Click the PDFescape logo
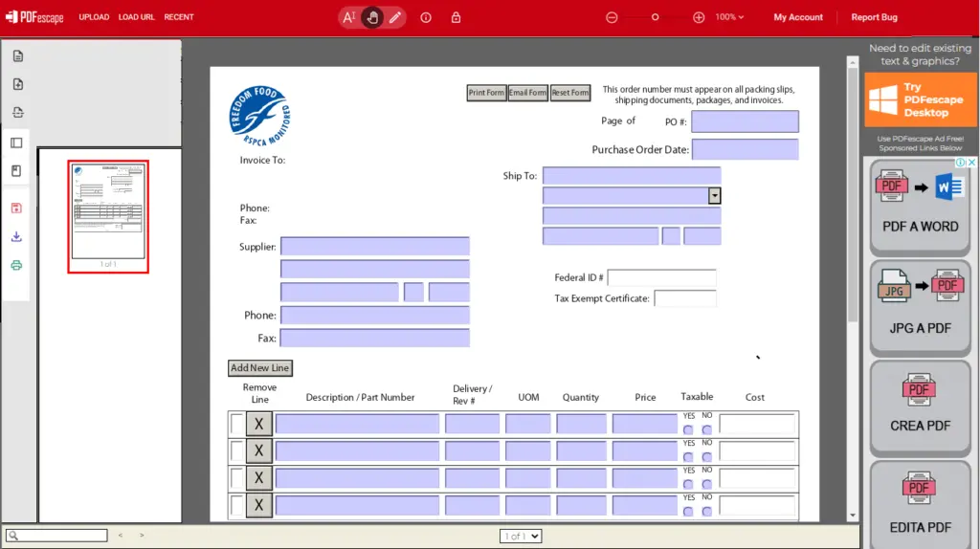This screenshot has height=549, width=980. click(x=34, y=17)
